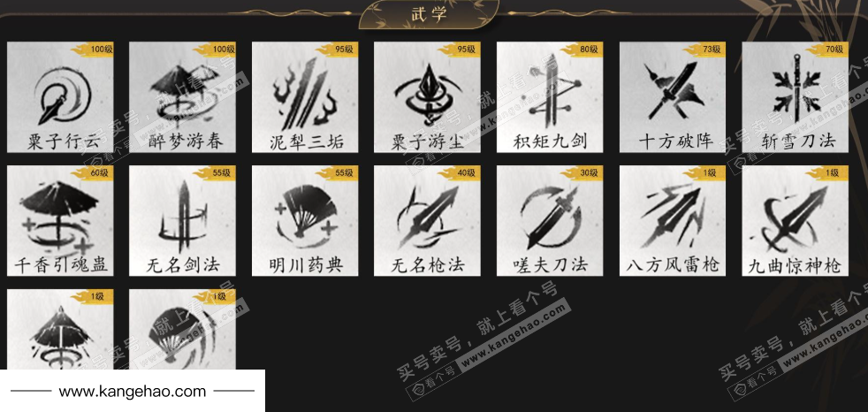Screen dimensions: 868x412
Task: Open the 九曲惊神枪 skill tile
Action: click(x=796, y=220)
